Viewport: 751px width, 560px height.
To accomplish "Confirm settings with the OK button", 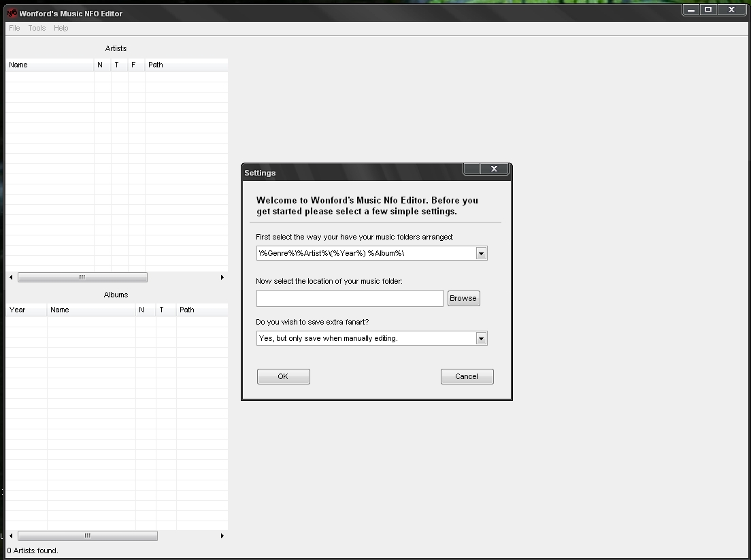I will [284, 376].
